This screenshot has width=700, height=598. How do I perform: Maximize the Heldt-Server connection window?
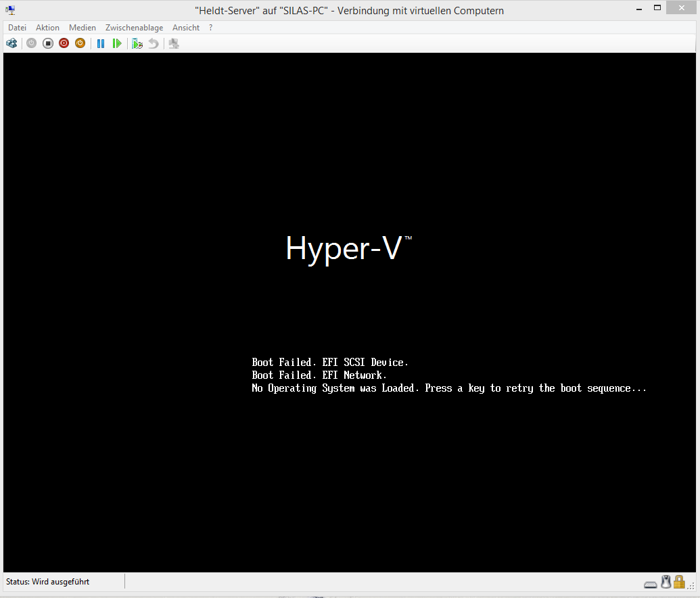657,7
